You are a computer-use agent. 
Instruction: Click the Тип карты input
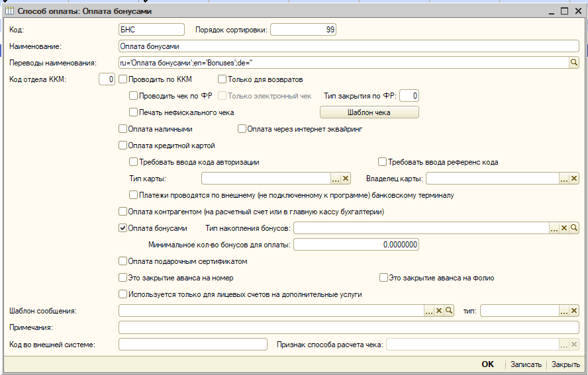point(266,179)
